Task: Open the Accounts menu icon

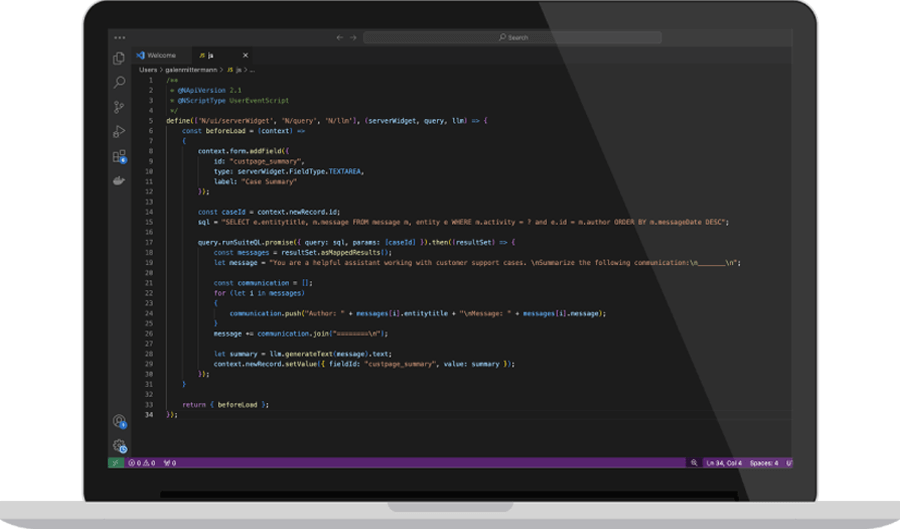Action: 119,421
